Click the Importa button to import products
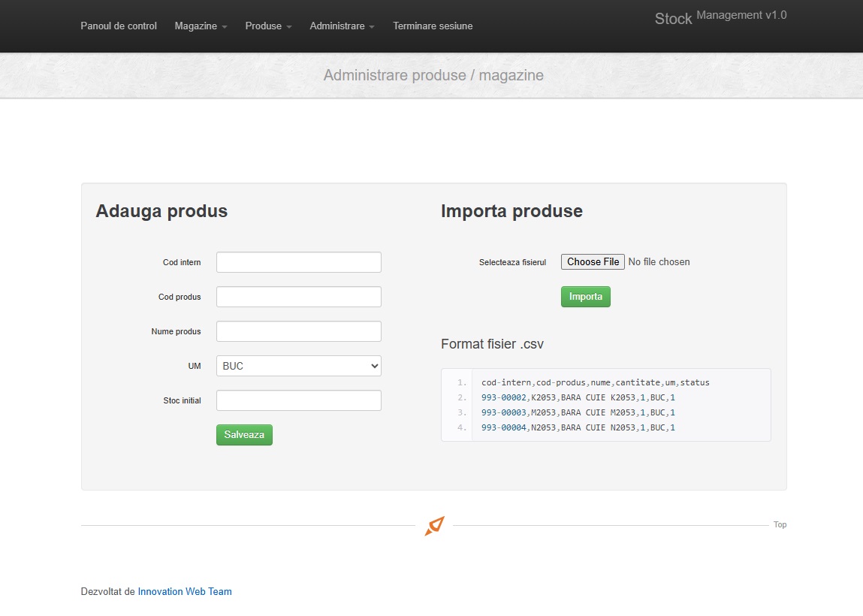Viewport: 863px width, 616px height. click(585, 297)
